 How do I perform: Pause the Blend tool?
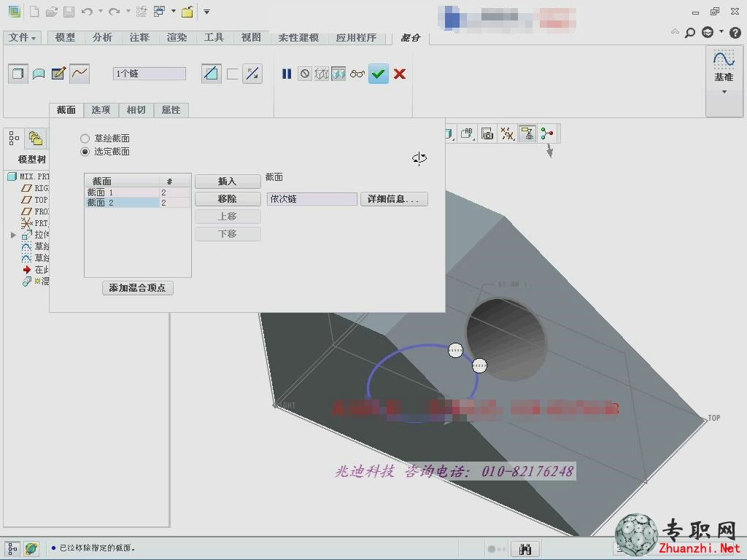[x=286, y=74]
